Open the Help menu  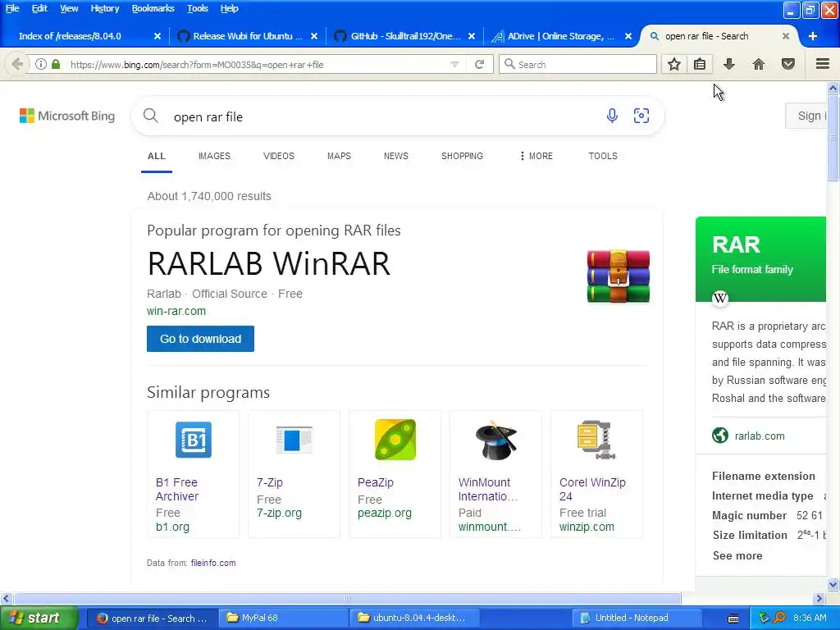click(230, 8)
